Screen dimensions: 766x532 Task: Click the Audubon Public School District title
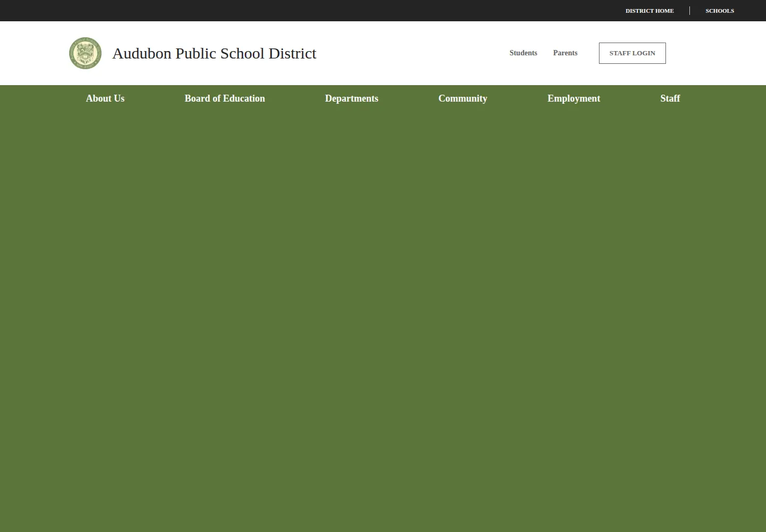(x=214, y=53)
